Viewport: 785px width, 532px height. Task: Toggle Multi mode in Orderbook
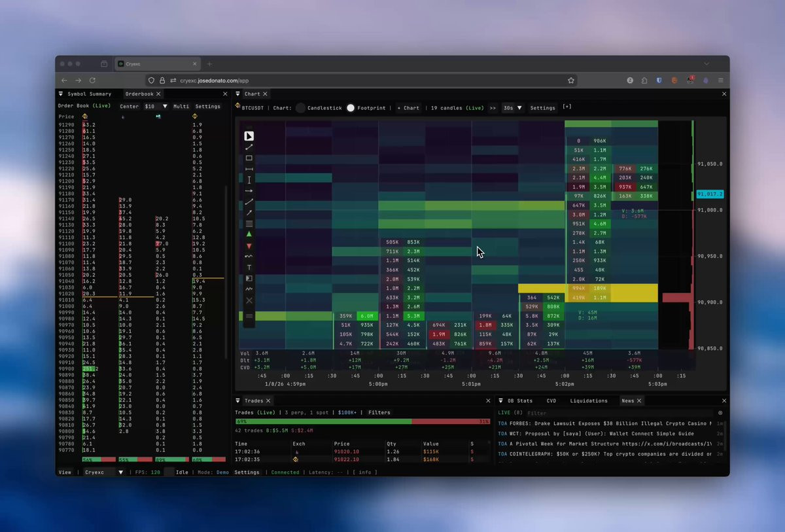(181, 106)
